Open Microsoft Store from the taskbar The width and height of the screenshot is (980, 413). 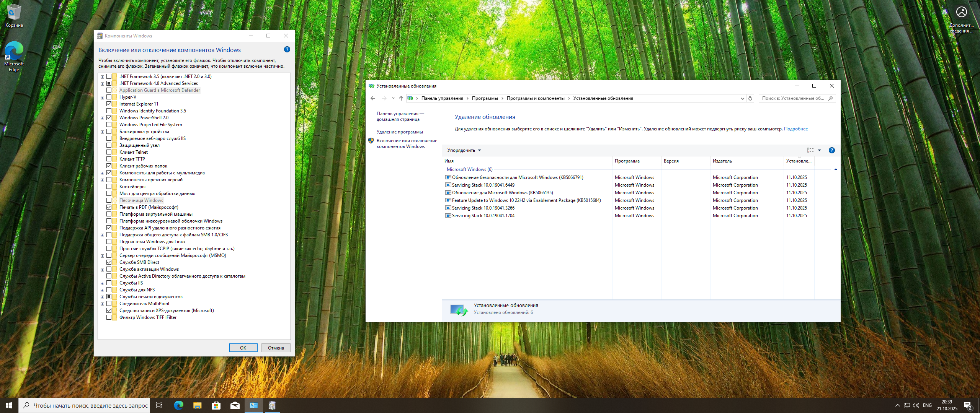[216, 405]
